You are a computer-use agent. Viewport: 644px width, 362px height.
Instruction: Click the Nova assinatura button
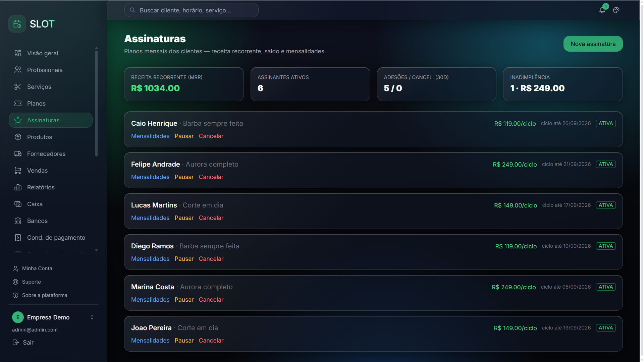point(593,44)
